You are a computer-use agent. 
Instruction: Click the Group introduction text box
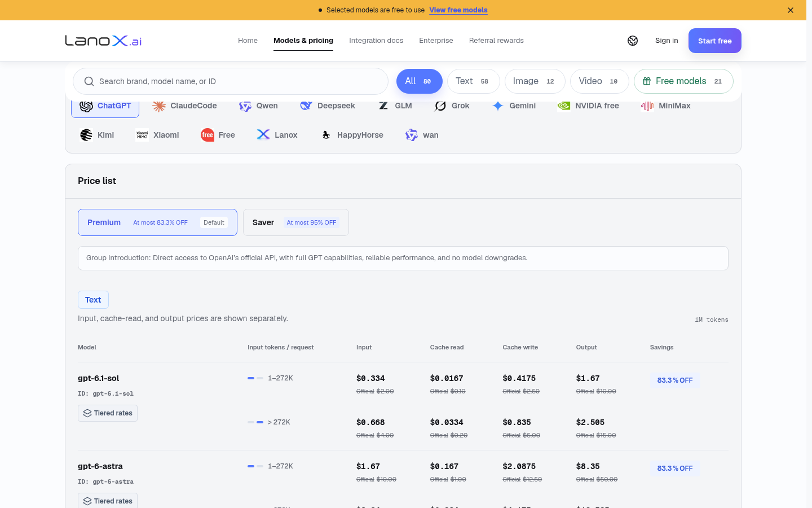tap(403, 258)
